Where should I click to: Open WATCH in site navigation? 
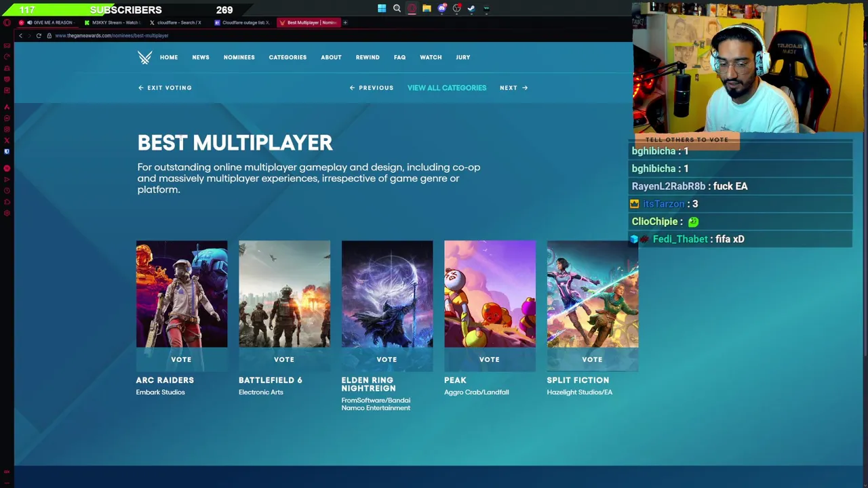pyautogui.click(x=431, y=58)
